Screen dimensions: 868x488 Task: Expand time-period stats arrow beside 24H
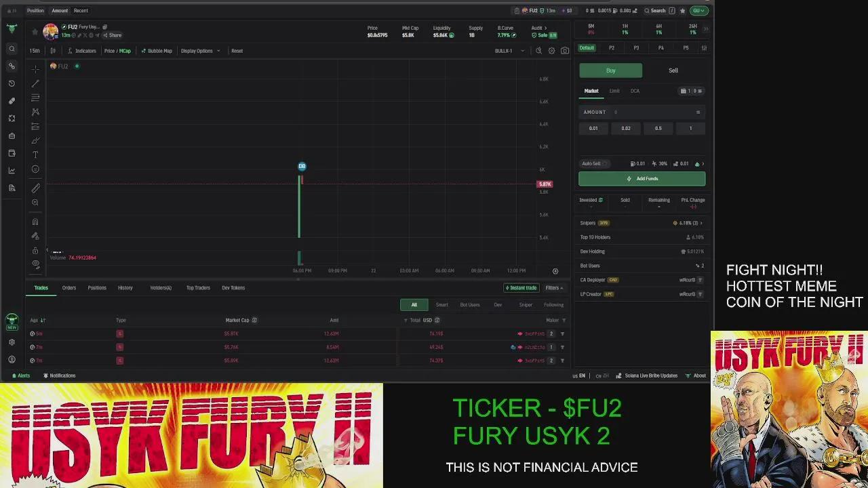pyautogui.click(x=705, y=29)
